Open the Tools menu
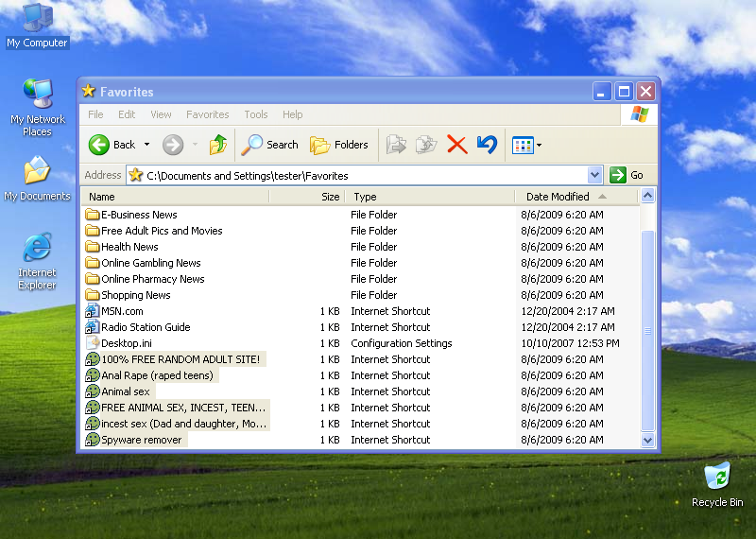Image resolution: width=756 pixels, height=539 pixels. (255, 114)
